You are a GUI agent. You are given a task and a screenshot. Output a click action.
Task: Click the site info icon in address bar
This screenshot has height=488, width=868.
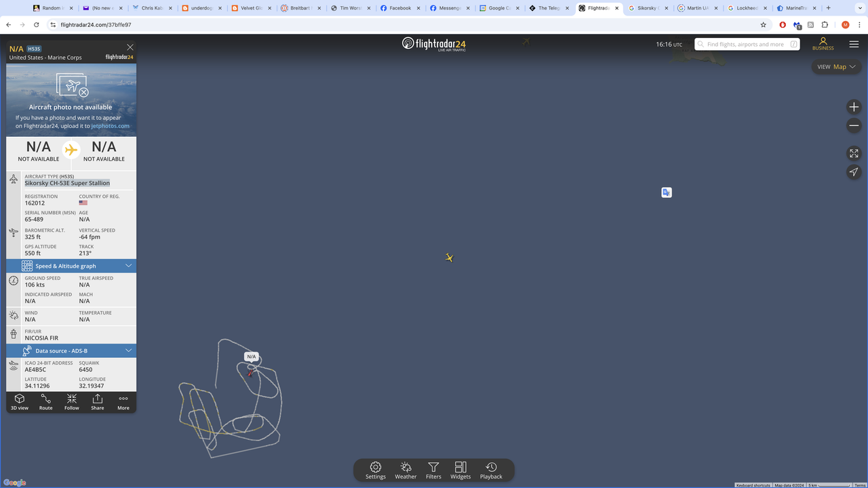coord(53,24)
